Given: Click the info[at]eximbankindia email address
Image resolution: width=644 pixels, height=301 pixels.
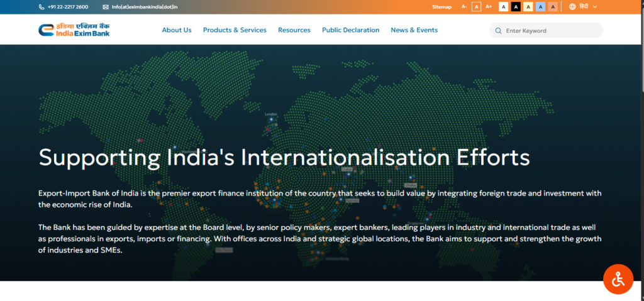Looking at the screenshot, I should pos(145,7).
